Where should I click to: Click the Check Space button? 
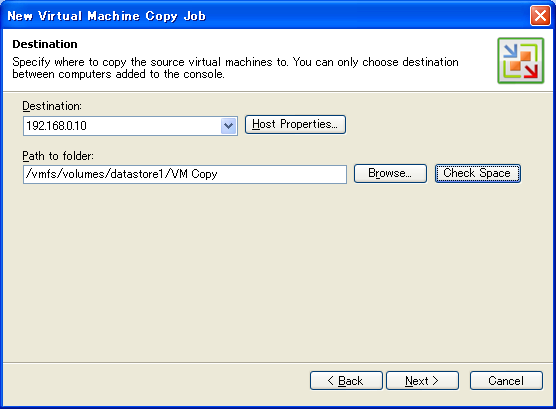tap(478, 173)
